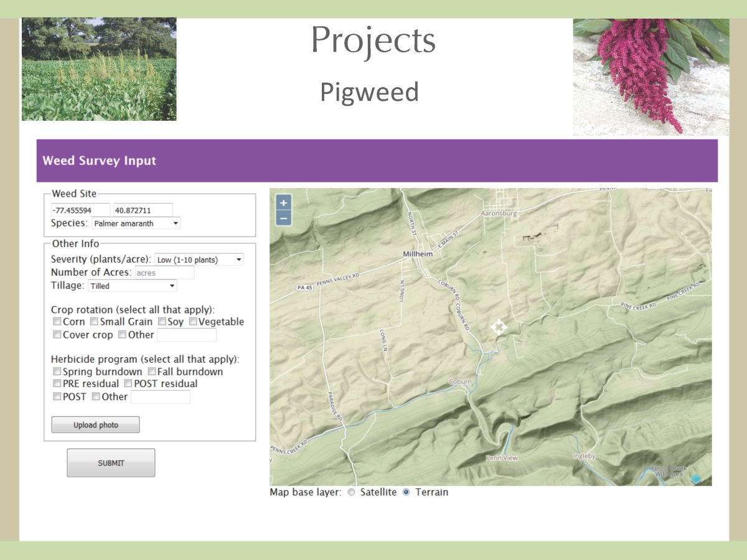This screenshot has height=560, width=747.
Task: Click the Weed Survey Input heading
Action: [100, 161]
